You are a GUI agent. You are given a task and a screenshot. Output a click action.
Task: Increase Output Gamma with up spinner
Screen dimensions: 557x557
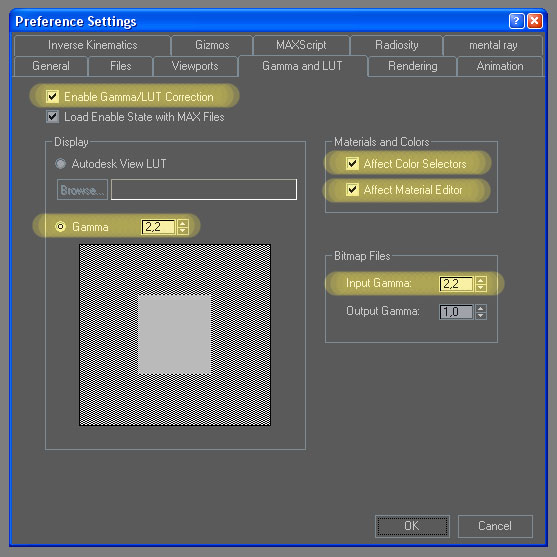[x=481, y=308]
